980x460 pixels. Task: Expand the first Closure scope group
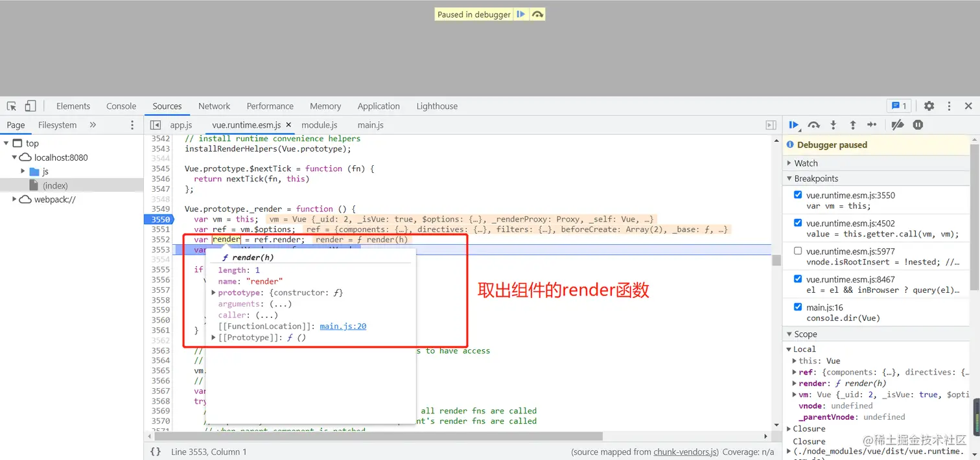789,429
